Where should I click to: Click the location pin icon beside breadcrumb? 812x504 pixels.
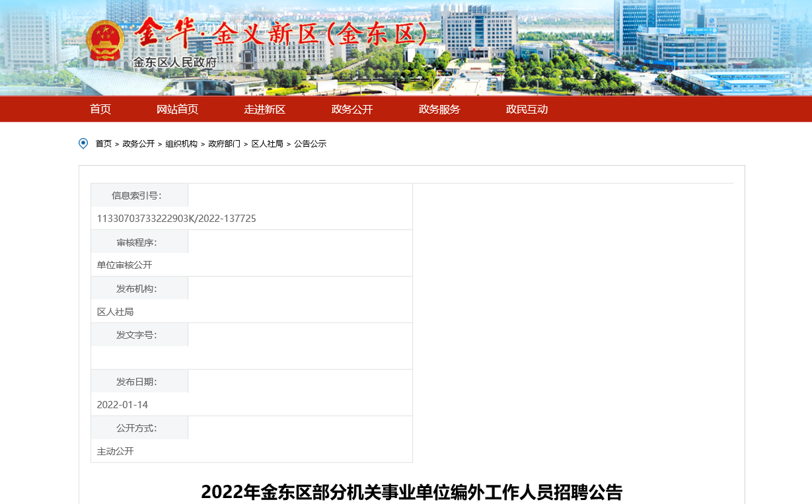83,143
